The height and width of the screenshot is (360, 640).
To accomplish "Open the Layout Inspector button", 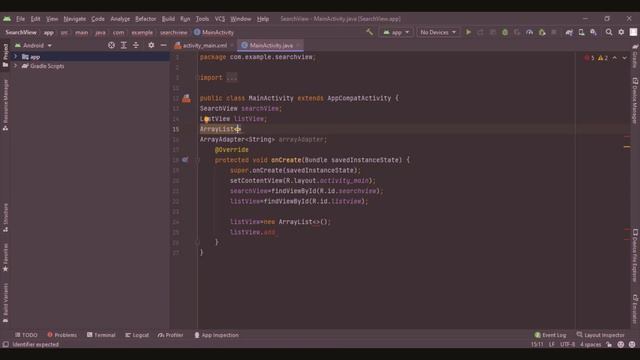I will point(601,335).
